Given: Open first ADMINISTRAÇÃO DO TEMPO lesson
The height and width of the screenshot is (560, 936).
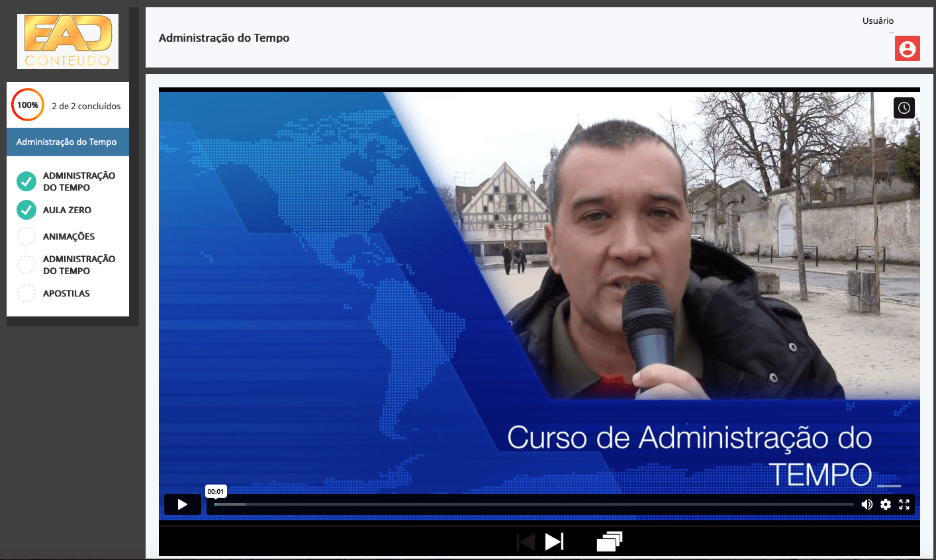Looking at the screenshot, I should [x=79, y=181].
